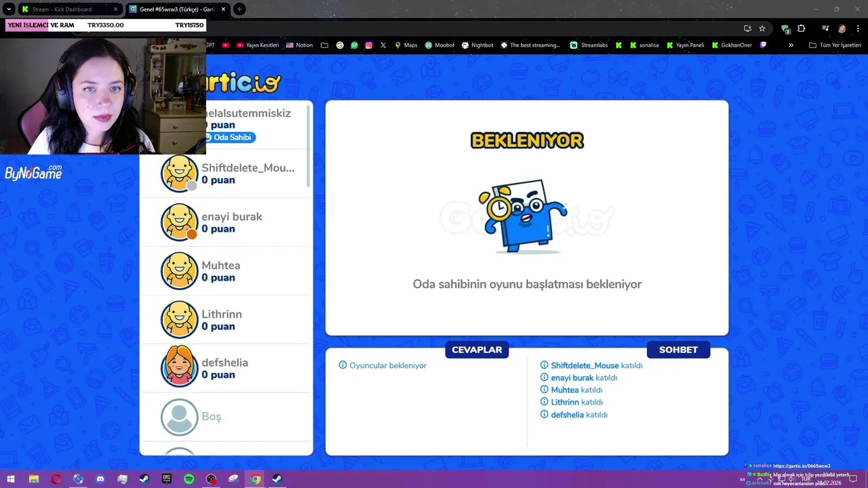Open the Maps bookmark
This screenshot has height=488, width=868.
[406, 45]
